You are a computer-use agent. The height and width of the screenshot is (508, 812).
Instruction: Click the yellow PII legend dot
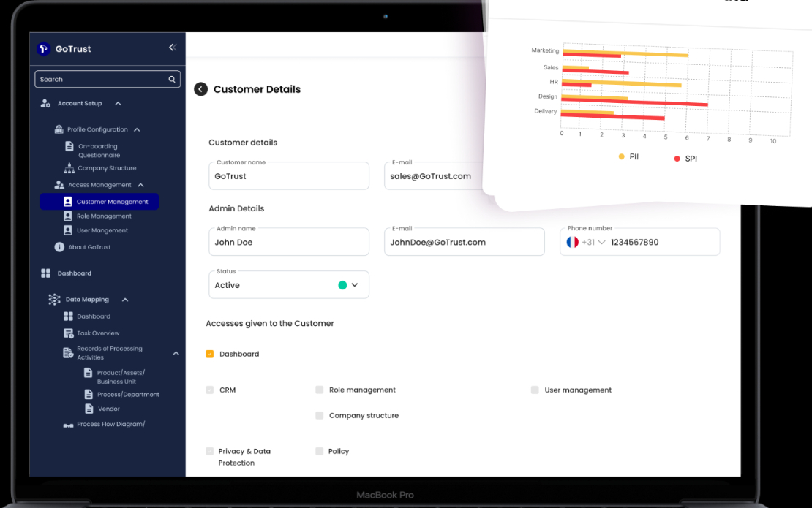pyautogui.click(x=621, y=156)
